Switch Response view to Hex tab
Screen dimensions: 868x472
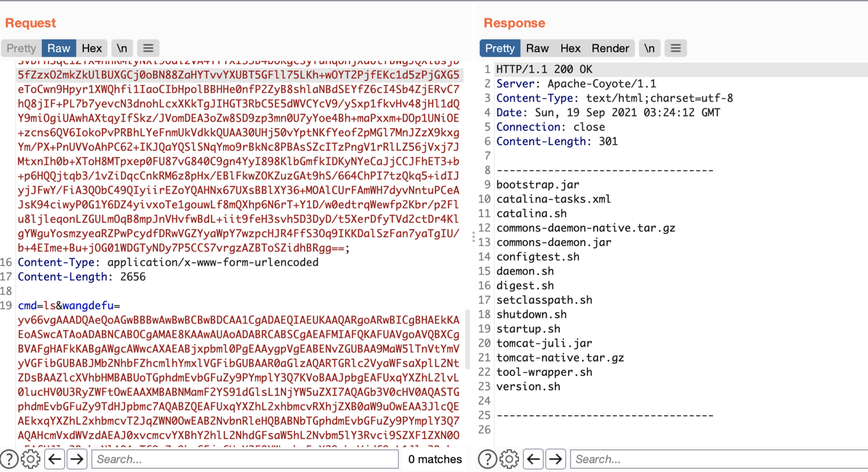pos(570,48)
